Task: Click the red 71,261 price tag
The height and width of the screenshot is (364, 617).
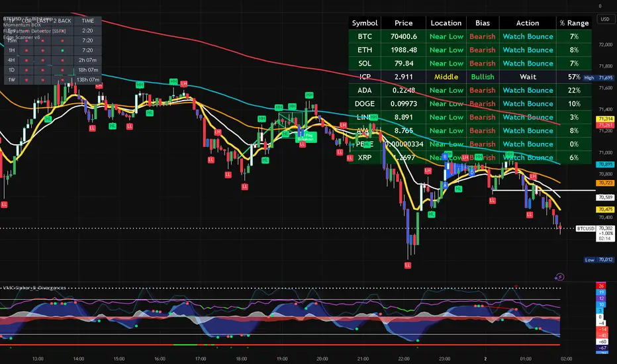Action: [605, 125]
